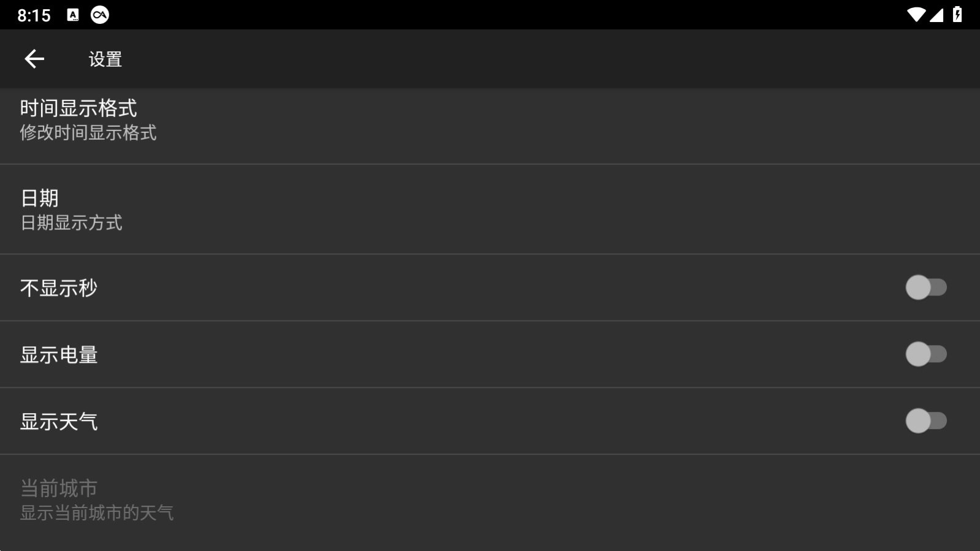
Task: Click the 显示电量 label text
Action: click(x=59, y=355)
